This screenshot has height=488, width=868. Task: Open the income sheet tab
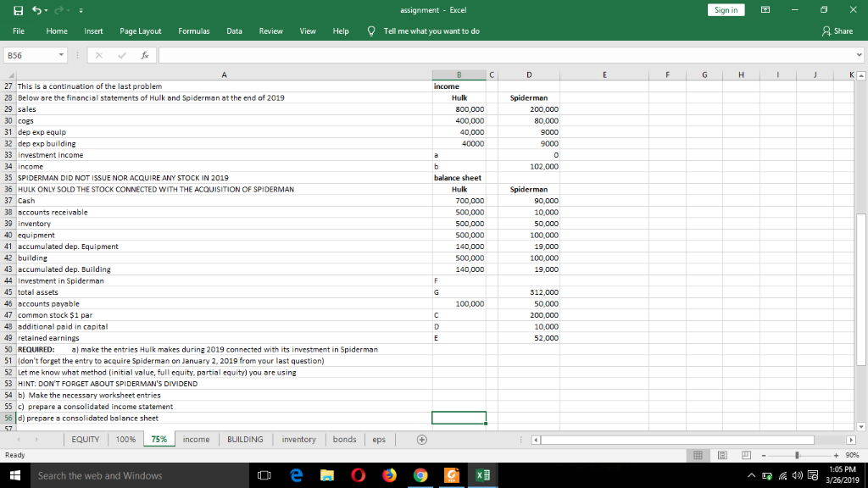pos(196,439)
